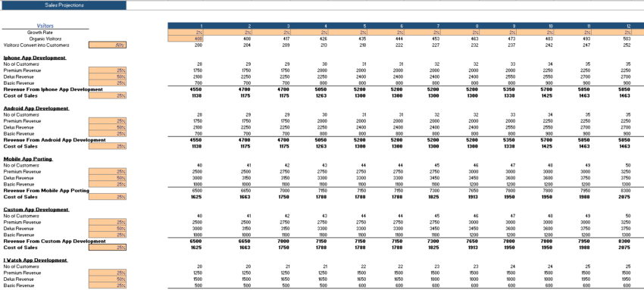
Task: Edit the Growth Rate cell under column 6
Action: (x=386, y=33)
